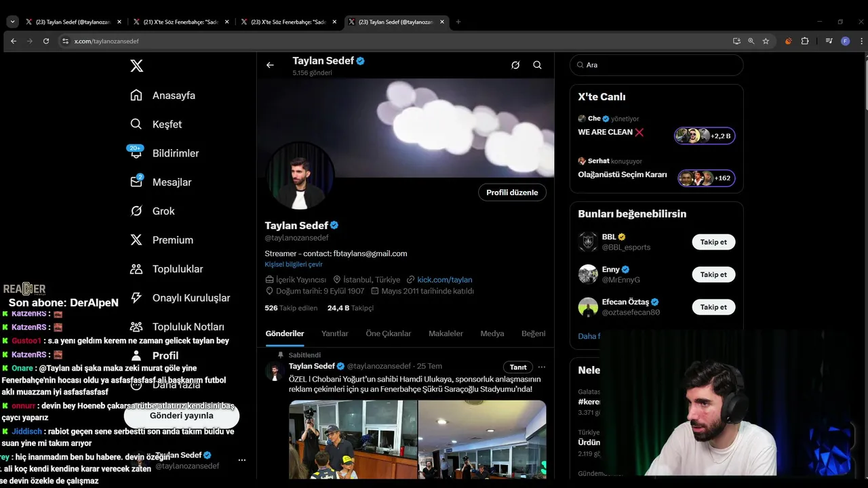Open Efecan Öztaş suggested account avatar
Viewport: 868px width, 488px height.
(588, 307)
